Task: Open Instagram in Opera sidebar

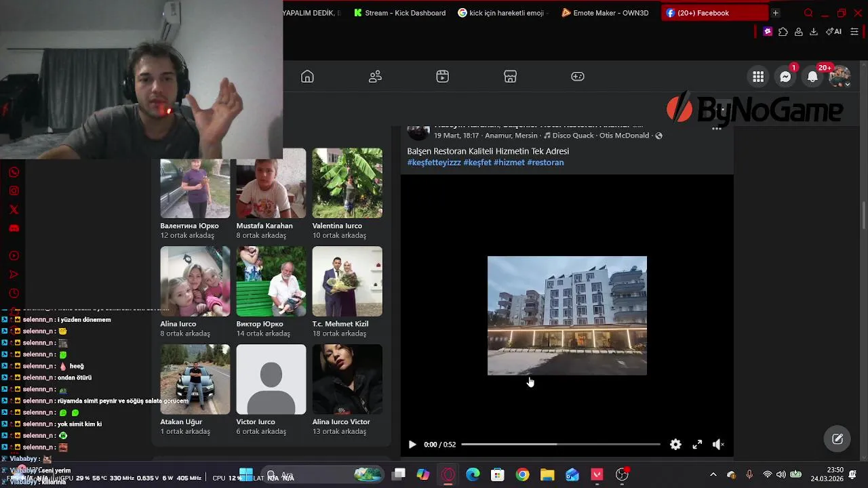Action: tap(14, 190)
